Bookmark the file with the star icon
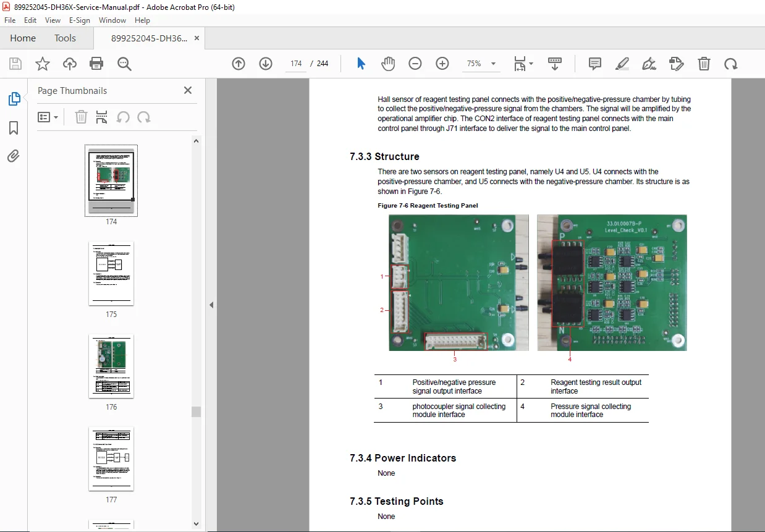Image resolution: width=765 pixels, height=532 pixels. [x=43, y=64]
